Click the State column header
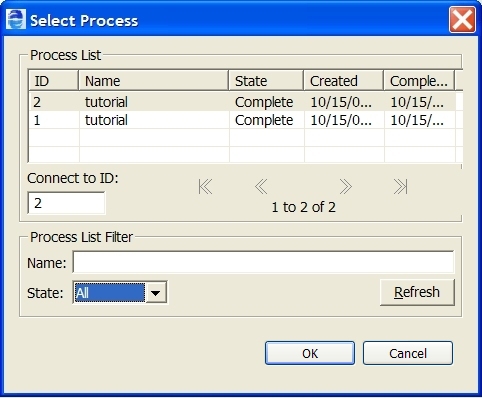 click(x=266, y=80)
